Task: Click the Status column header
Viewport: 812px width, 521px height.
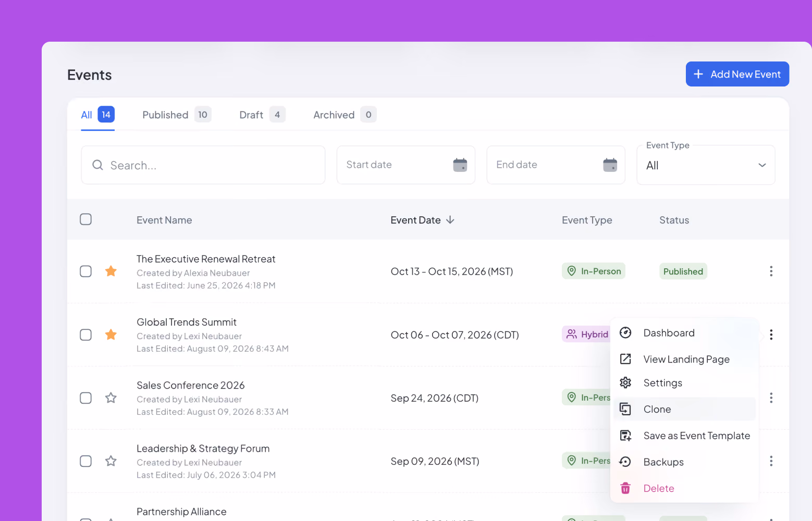Action: [674, 220]
